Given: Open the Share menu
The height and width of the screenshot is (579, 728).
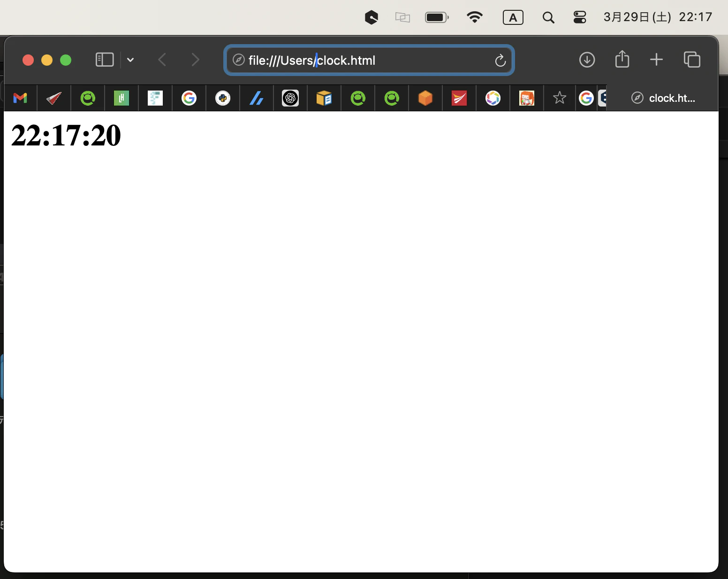Looking at the screenshot, I should click(622, 59).
